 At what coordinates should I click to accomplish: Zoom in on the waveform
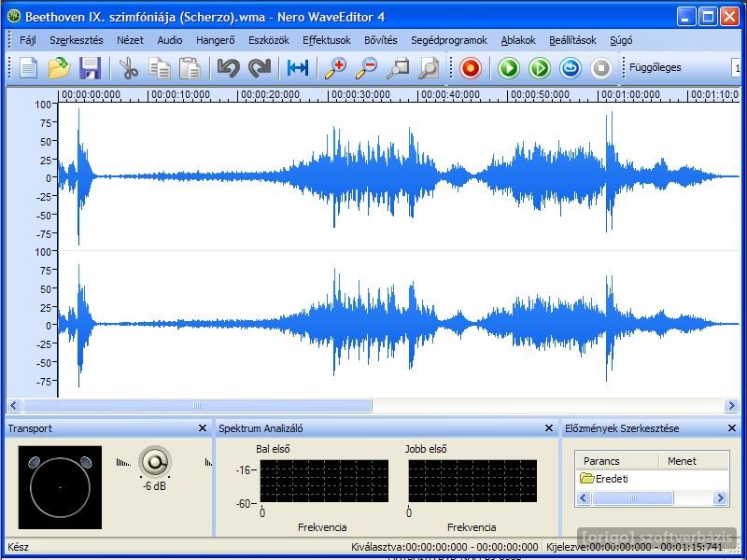click(335, 68)
